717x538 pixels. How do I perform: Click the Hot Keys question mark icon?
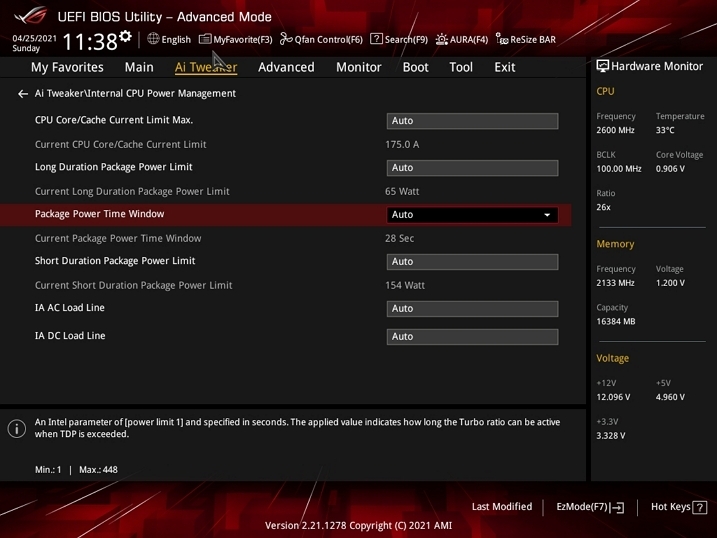tap(699, 507)
